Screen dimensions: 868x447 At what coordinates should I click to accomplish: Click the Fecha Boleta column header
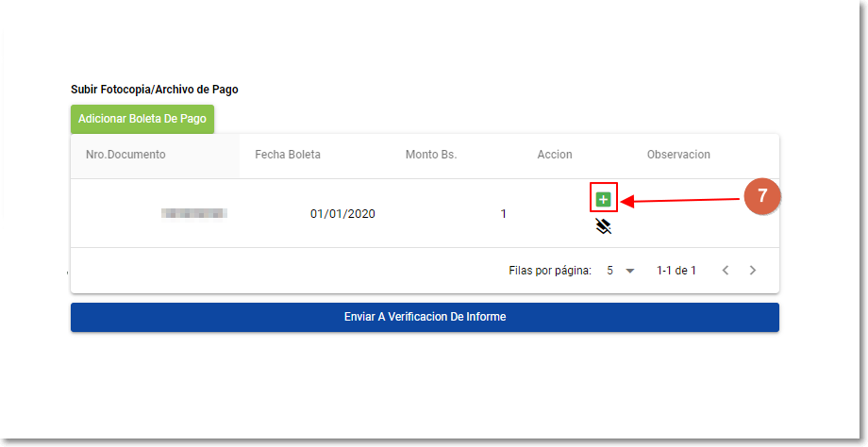[288, 155]
